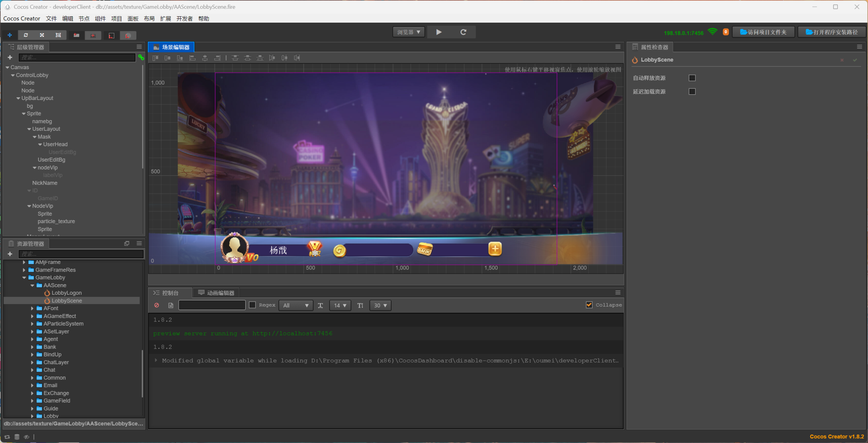Select the scale transform tool icon
The height and width of the screenshot is (443, 868).
42,35
